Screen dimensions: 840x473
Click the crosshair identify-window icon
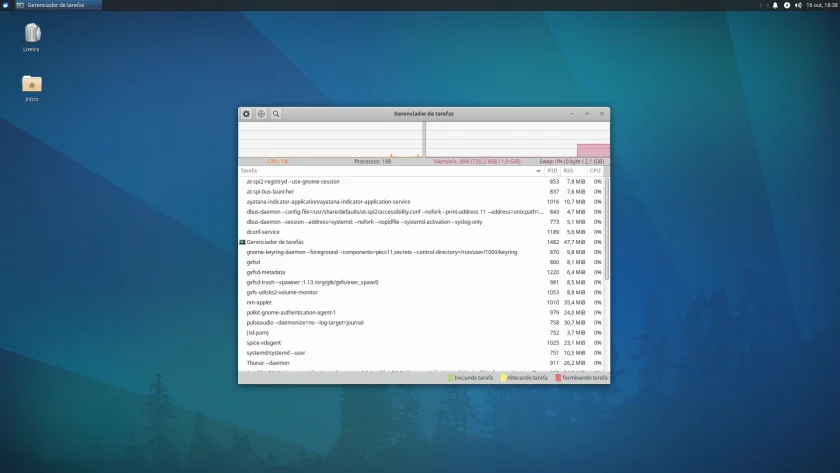point(261,114)
